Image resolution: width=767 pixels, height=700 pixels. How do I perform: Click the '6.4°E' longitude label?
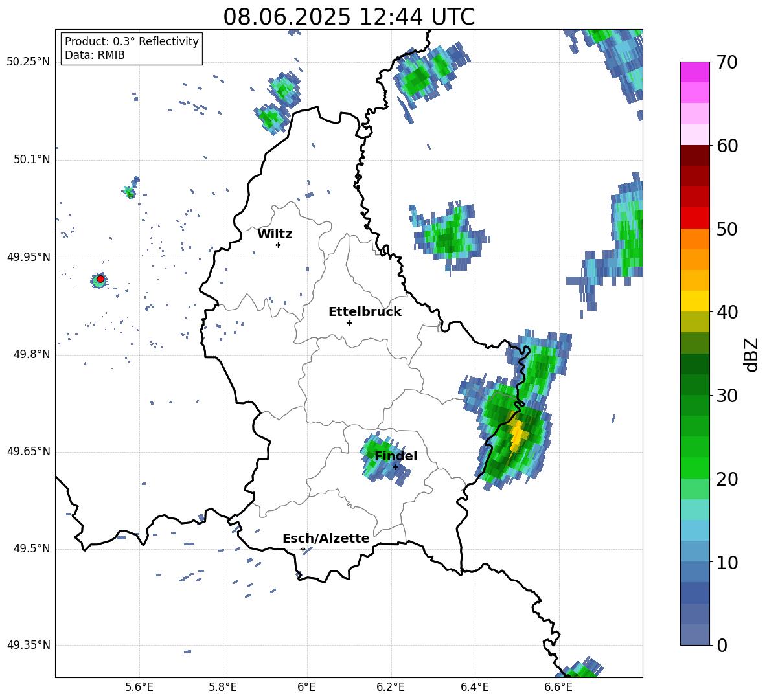(474, 687)
